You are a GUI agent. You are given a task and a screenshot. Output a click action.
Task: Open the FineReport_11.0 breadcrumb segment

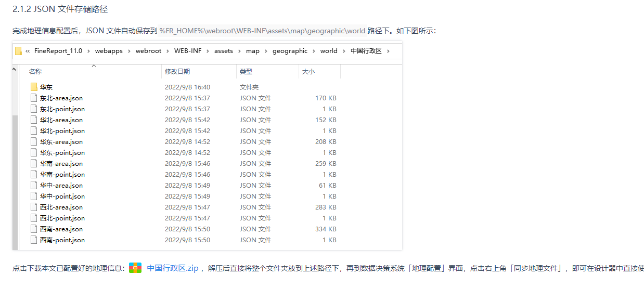pos(58,51)
